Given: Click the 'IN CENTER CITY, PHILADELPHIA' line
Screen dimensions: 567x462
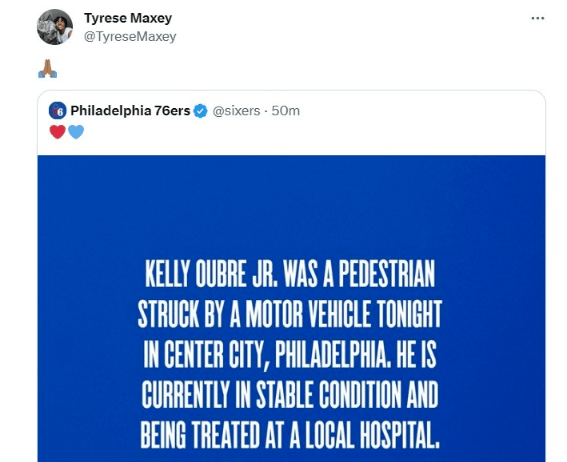Looking at the screenshot, I should point(267,355).
